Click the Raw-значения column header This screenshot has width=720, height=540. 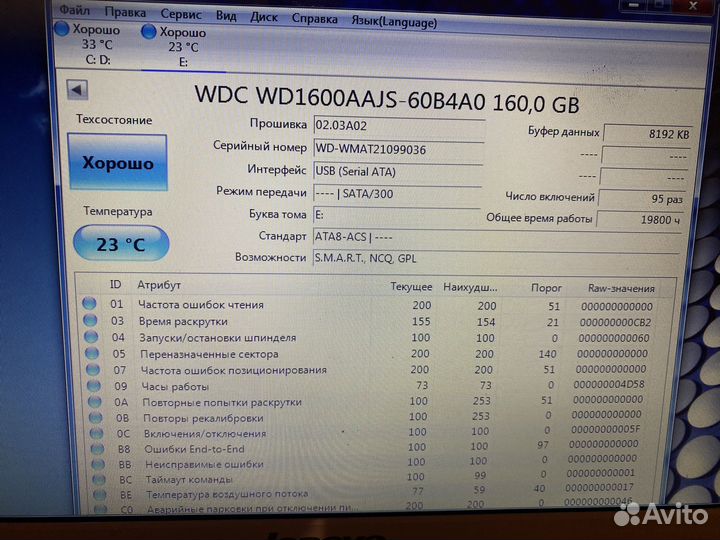621,289
